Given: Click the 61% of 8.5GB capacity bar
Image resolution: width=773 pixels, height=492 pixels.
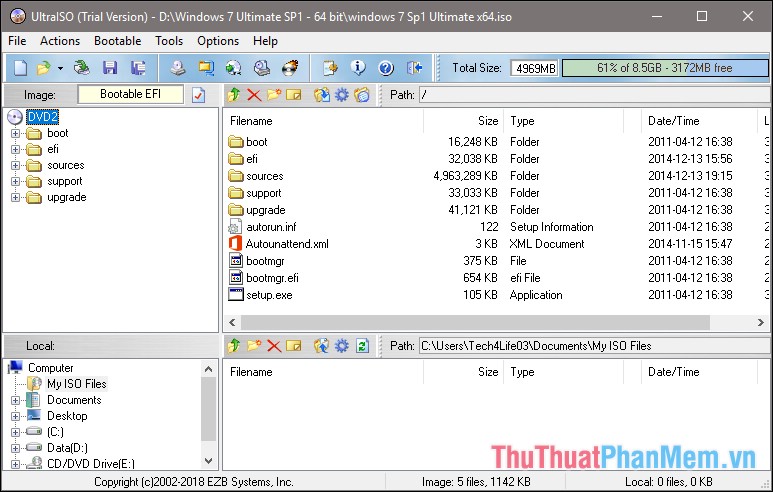Looking at the screenshot, I should [x=665, y=68].
